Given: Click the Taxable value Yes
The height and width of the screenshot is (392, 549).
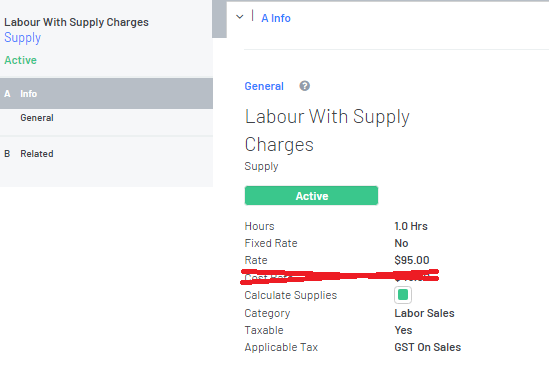Looking at the screenshot, I should (x=403, y=330).
